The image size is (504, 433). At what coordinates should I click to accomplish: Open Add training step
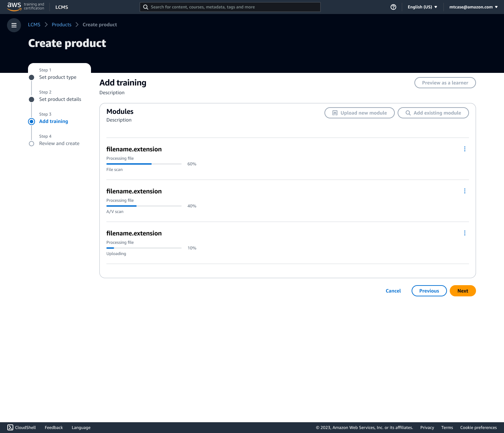[x=54, y=121]
